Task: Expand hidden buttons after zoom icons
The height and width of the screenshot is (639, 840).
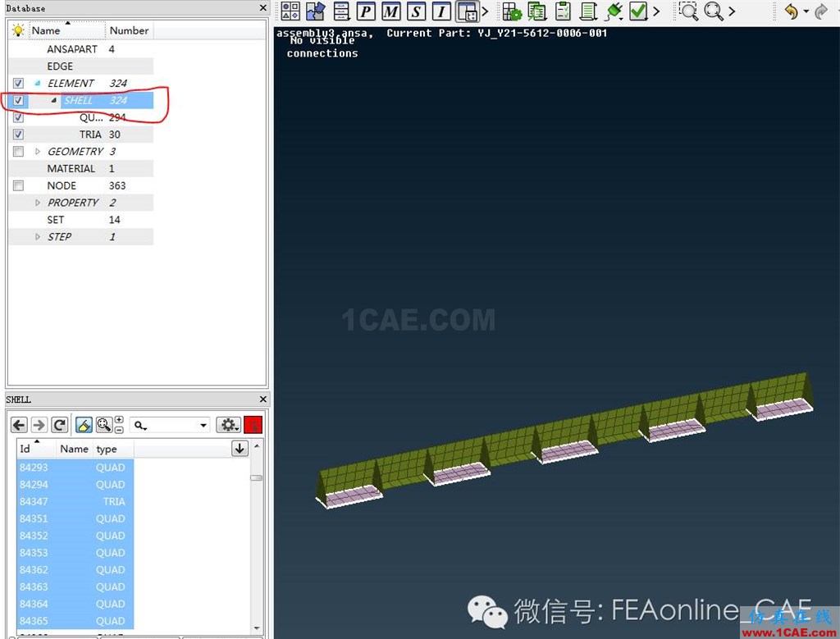Action: tap(732, 11)
